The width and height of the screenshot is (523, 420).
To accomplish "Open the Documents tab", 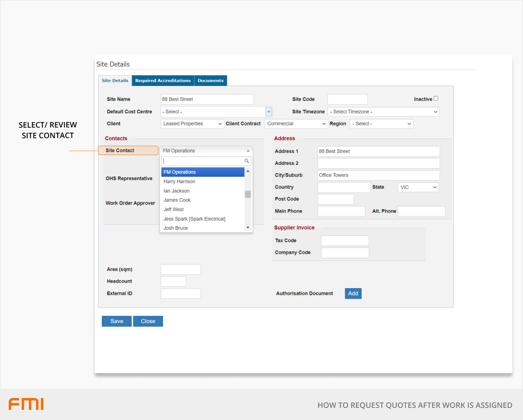I will 211,81.
